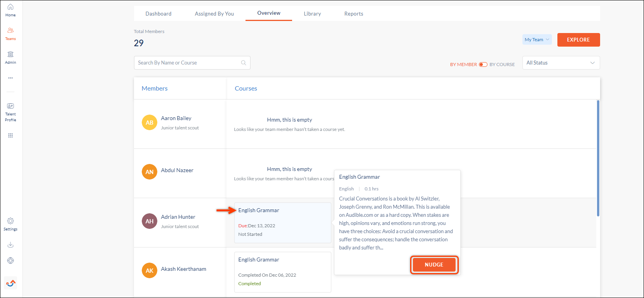Open the All Status dropdown
The height and width of the screenshot is (298, 644).
(561, 63)
